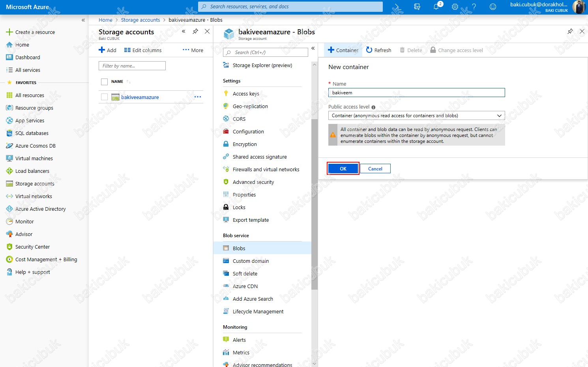Open the notifications bell icon

436,7
